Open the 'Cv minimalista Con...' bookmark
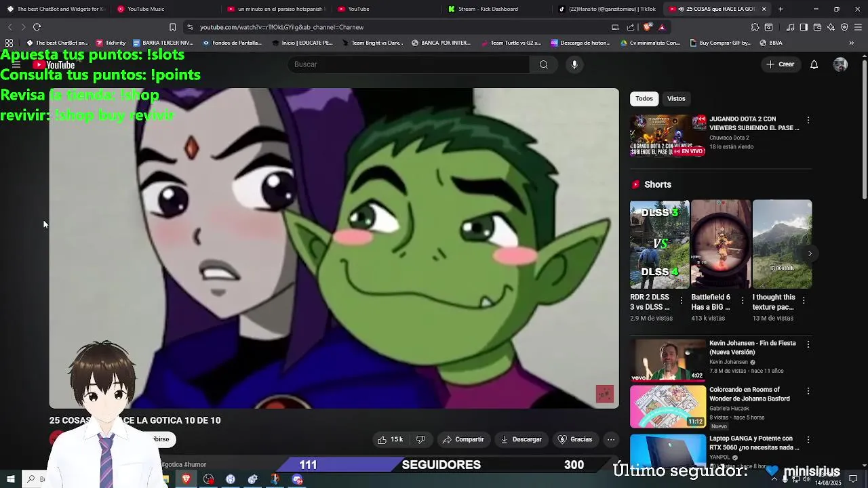Viewport: 868px width, 488px height. [650, 43]
